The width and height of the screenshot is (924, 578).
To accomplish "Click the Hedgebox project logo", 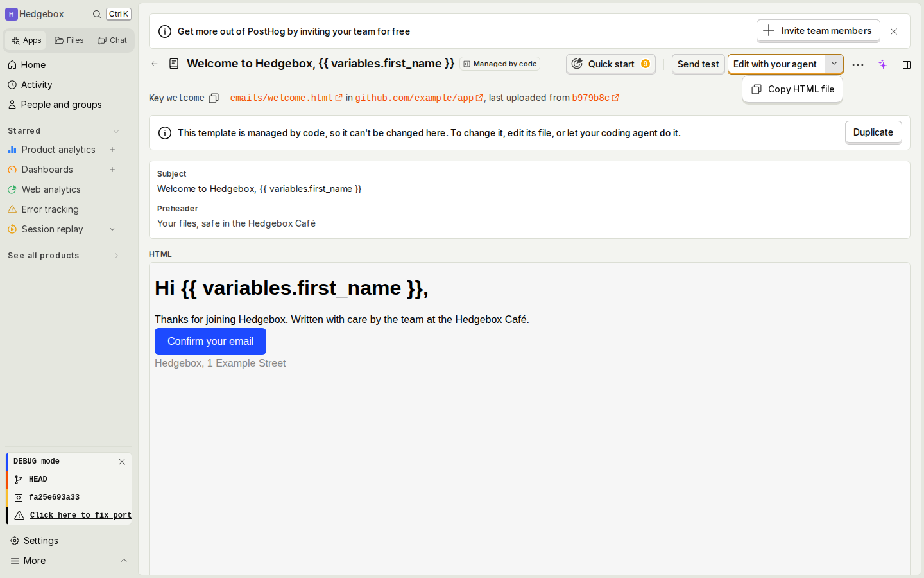I will pos(12,14).
